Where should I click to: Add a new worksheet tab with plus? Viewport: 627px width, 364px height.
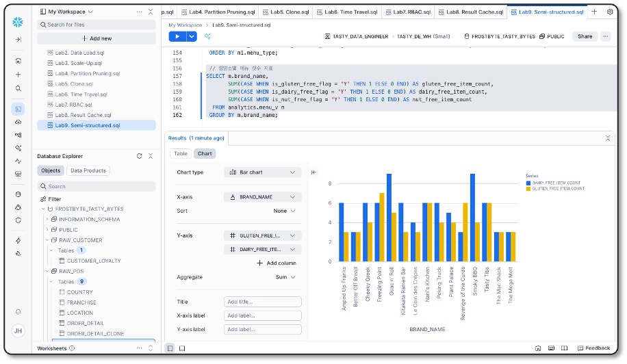pos(594,12)
